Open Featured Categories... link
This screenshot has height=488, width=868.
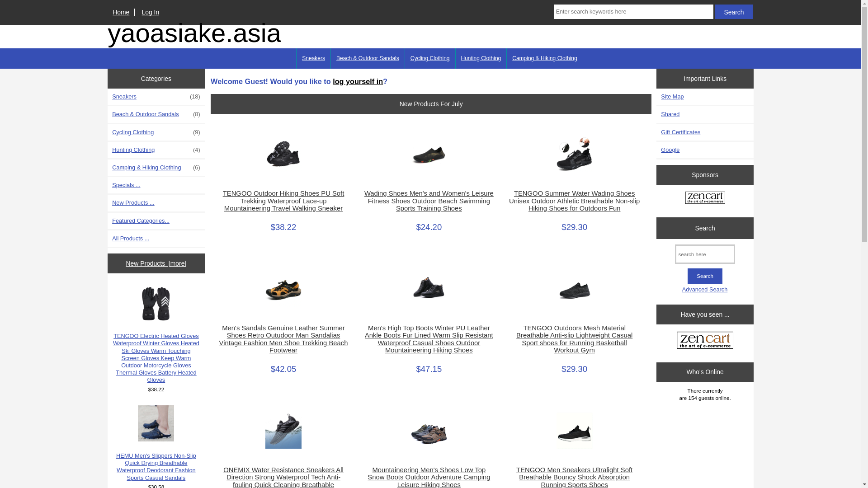click(x=141, y=221)
